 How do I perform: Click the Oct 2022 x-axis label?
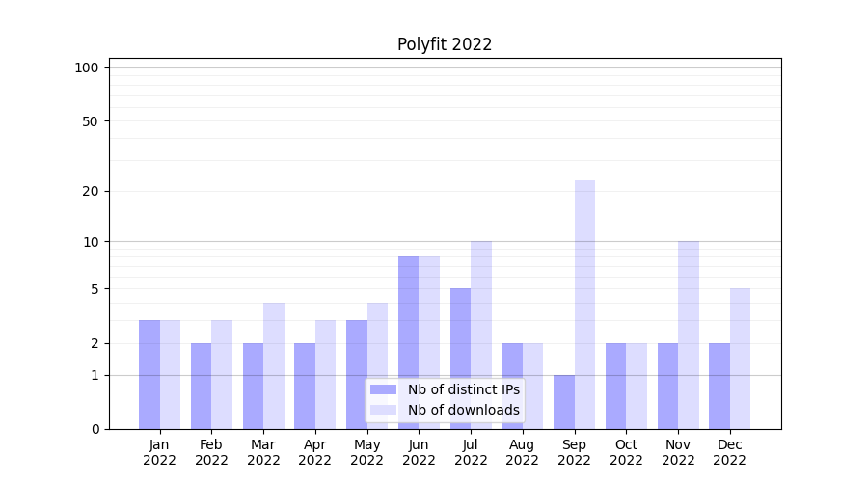pyautogui.click(x=626, y=452)
